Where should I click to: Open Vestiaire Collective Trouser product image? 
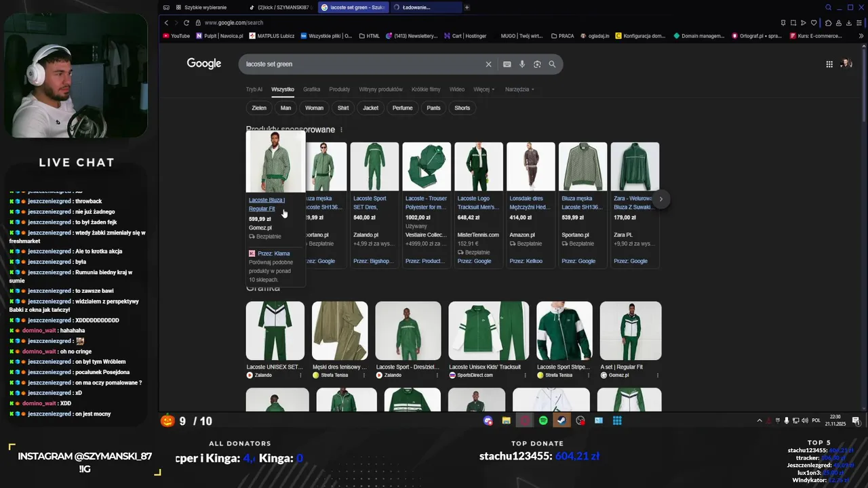pyautogui.click(x=427, y=167)
